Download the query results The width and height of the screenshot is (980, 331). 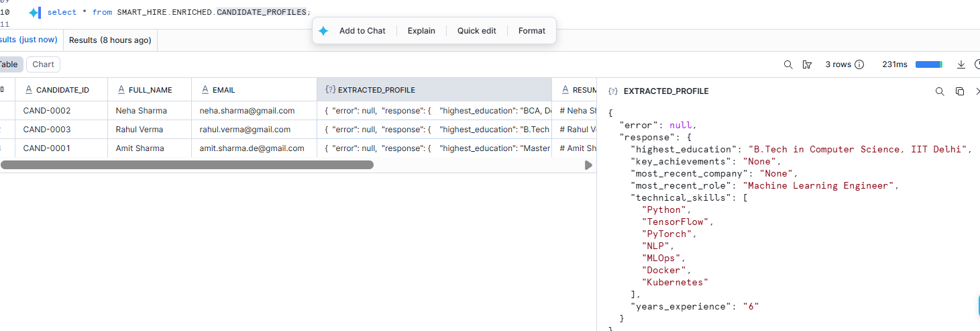click(x=961, y=64)
